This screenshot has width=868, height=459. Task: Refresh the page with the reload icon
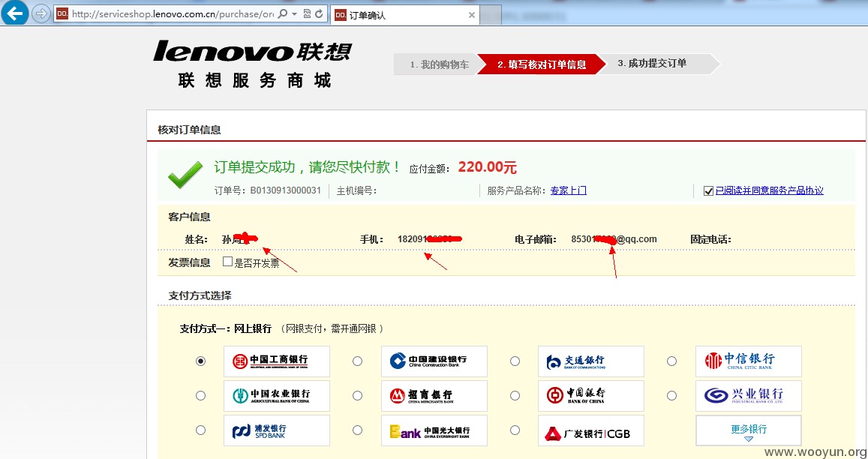point(319,13)
